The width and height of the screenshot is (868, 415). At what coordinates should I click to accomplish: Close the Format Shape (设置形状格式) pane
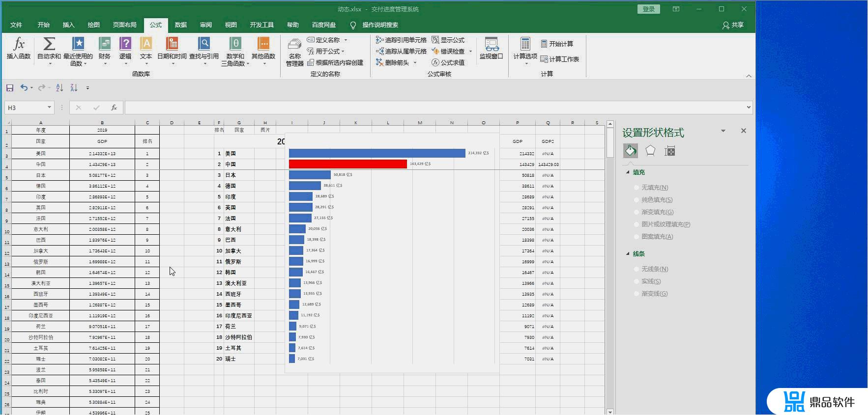tap(743, 131)
